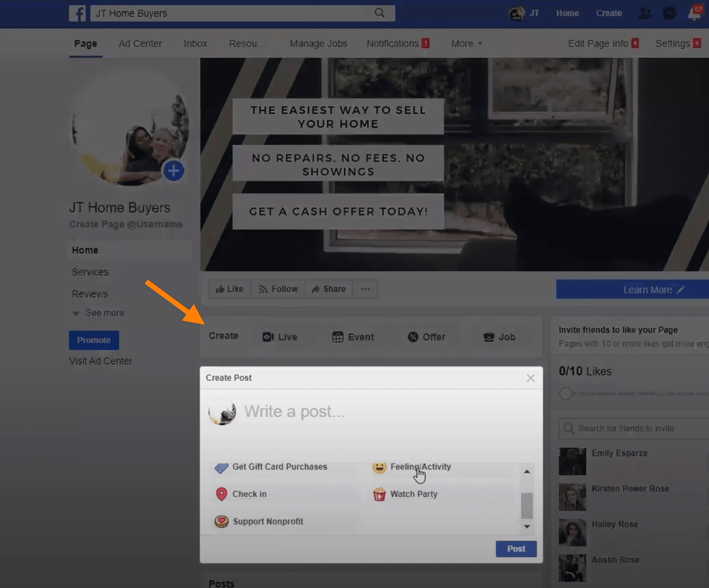Open Visit Ad Center link
709x588 pixels.
[x=101, y=361]
